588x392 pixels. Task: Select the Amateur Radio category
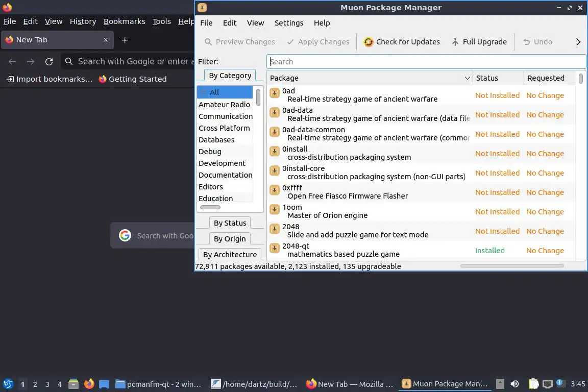225,104
